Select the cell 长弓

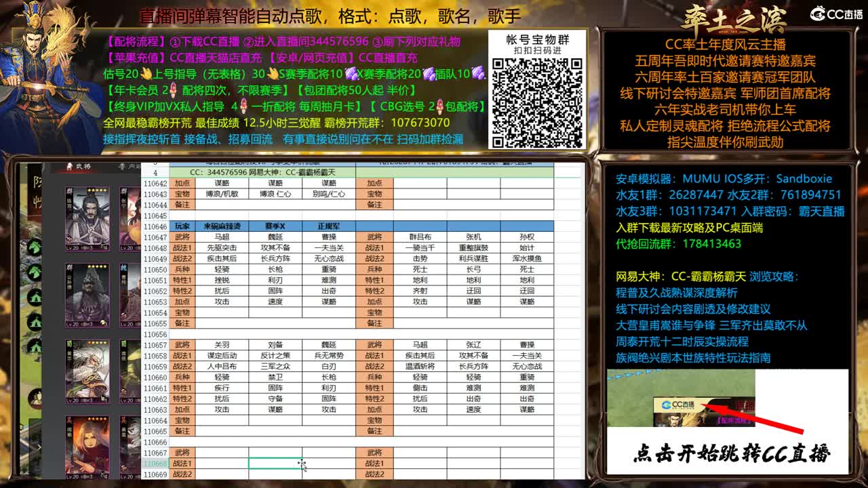[473, 270]
